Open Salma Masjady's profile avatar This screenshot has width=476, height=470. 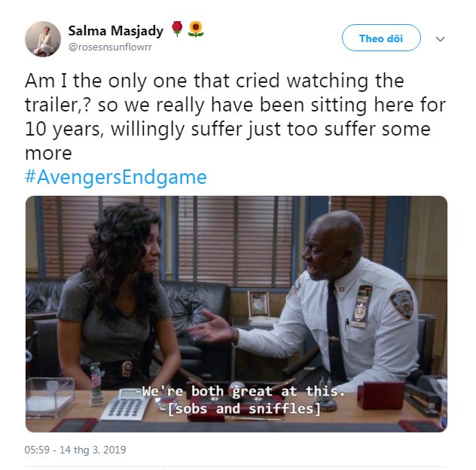[x=43, y=39]
